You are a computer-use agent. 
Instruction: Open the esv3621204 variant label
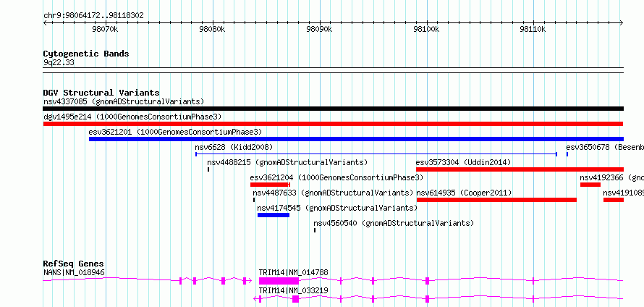(336, 177)
